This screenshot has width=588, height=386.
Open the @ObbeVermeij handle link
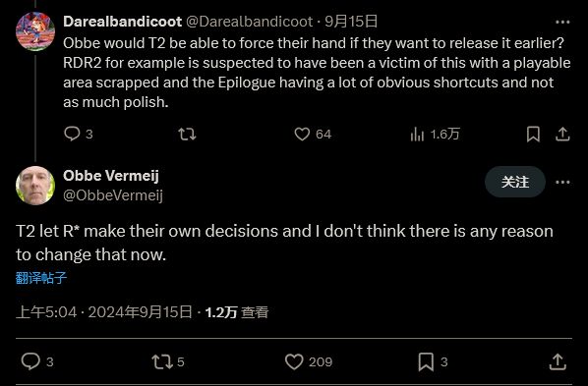click(x=113, y=195)
